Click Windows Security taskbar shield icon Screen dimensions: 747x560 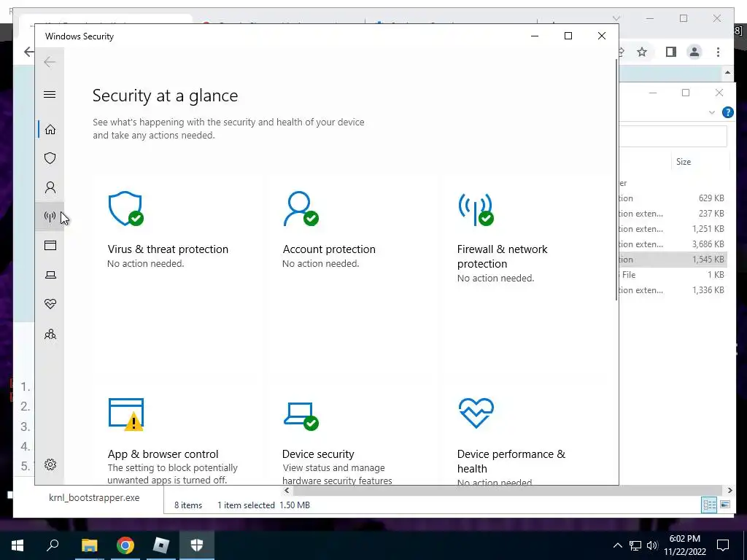(197, 545)
